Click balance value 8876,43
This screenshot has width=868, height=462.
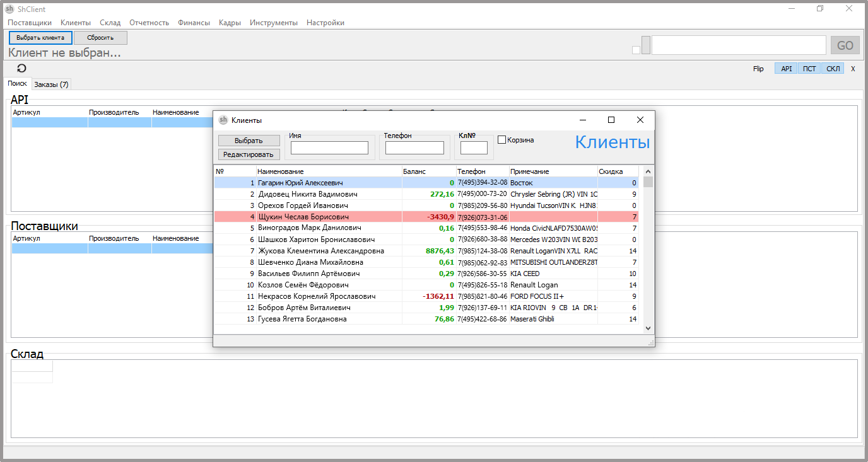(440, 251)
